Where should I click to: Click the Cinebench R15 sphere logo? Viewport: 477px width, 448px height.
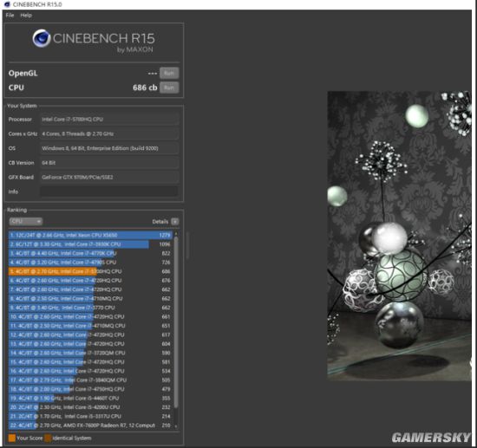point(42,38)
